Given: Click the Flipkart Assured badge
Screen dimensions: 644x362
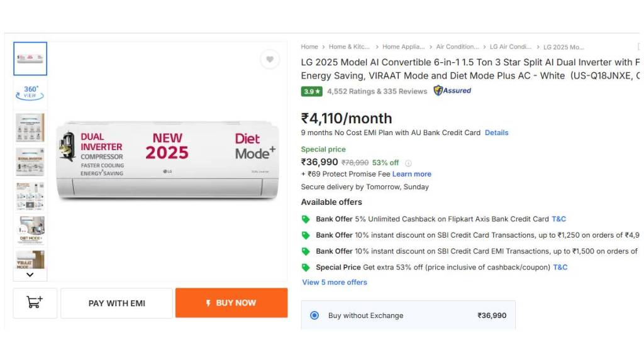Looking at the screenshot, I should click(452, 90).
